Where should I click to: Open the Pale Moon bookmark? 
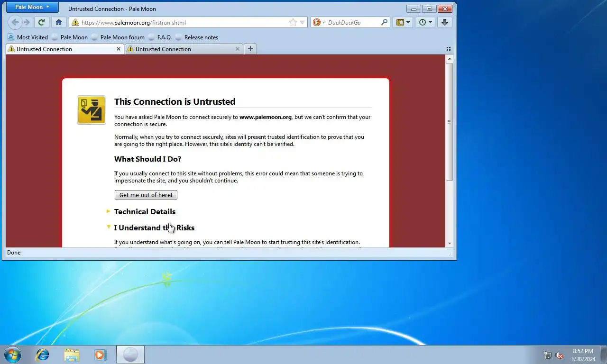(x=70, y=37)
